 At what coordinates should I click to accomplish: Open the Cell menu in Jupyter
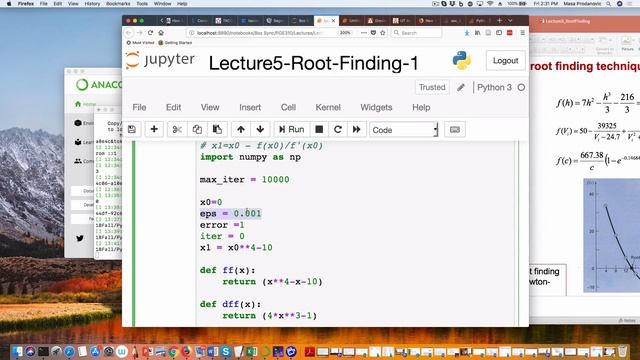click(288, 107)
